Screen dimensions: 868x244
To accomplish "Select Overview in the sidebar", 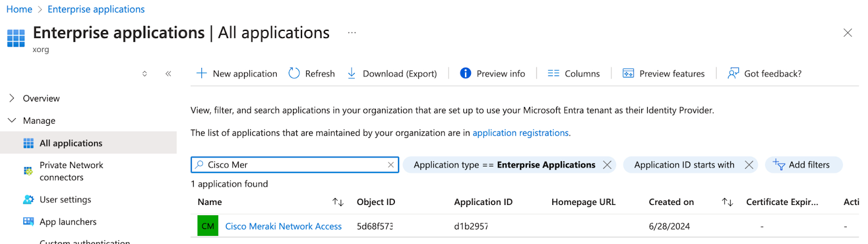I will pos(41,99).
